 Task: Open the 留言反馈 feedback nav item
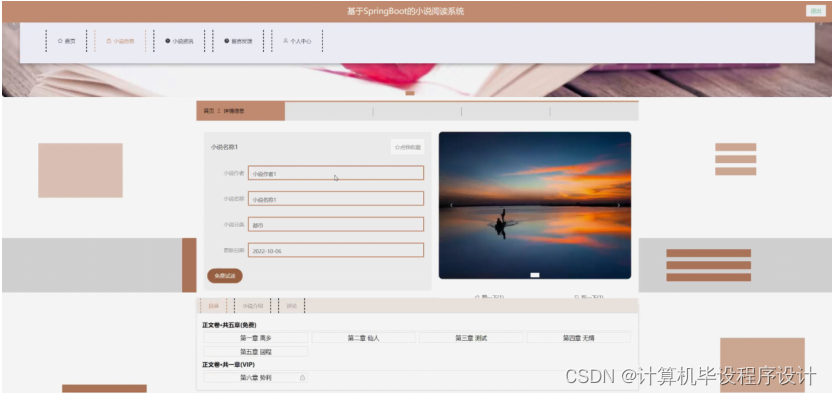238,41
